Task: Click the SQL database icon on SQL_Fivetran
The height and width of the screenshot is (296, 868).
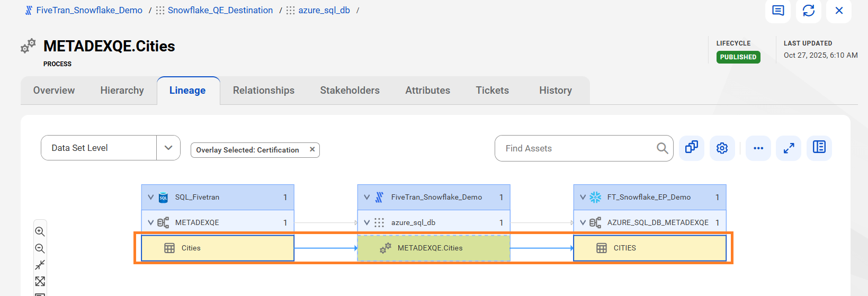Action: [163, 198]
